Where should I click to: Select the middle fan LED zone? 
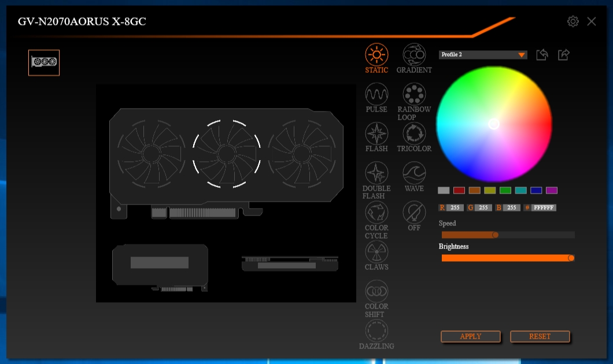(x=226, y=154)
